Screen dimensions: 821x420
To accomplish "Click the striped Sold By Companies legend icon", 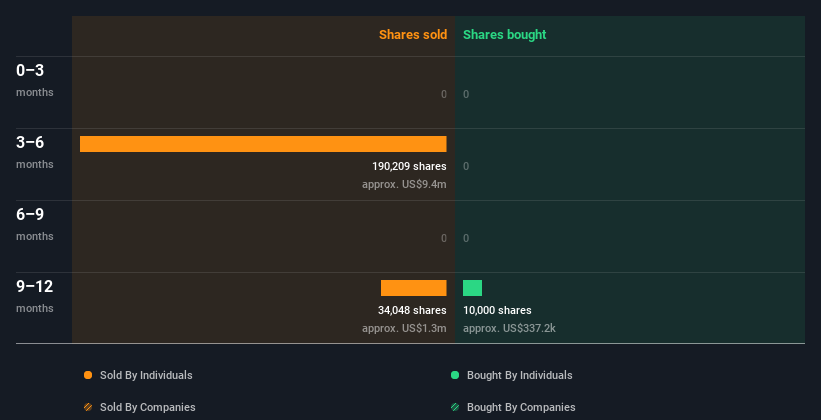I will point(88,407).
